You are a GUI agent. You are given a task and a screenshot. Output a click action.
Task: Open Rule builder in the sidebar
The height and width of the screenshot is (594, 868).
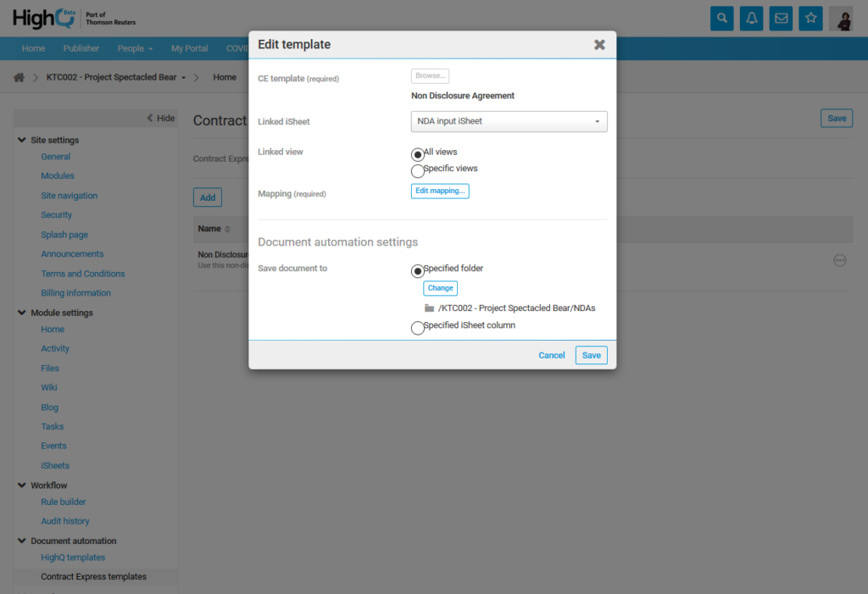64,502
